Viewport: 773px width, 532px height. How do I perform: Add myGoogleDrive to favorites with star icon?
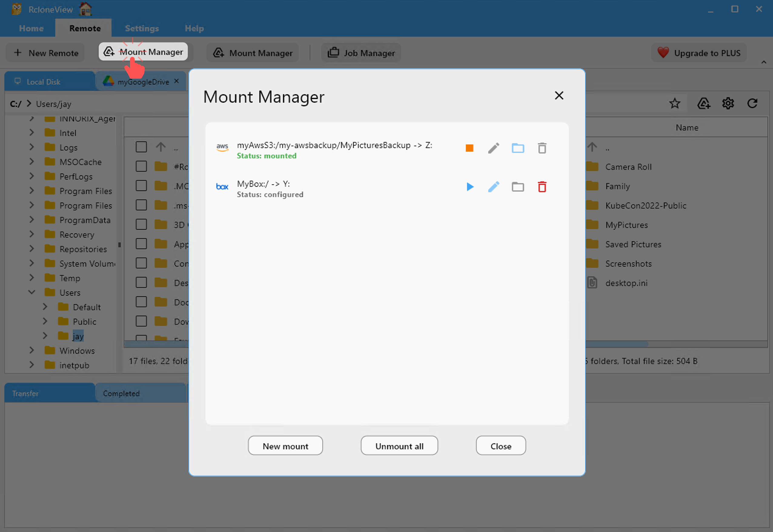click(x=675, y=103)
